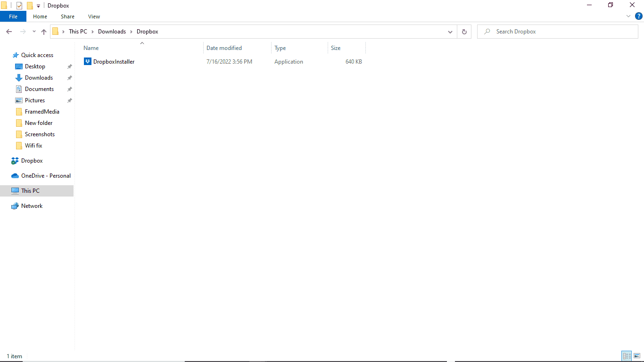644x362 pixels.
Task: Click the Downloads arrow icon in sidebar
Action: point(19,78)
